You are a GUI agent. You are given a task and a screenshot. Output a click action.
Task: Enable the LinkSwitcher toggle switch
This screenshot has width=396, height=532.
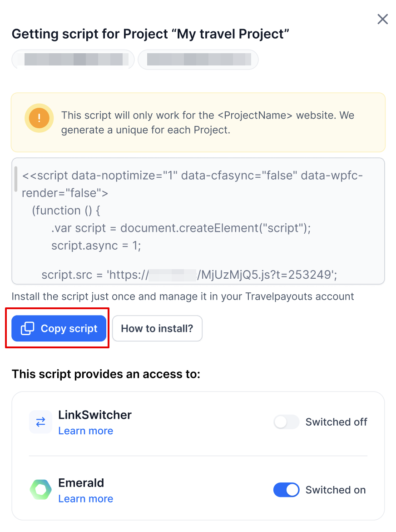[x=286, y=422]
